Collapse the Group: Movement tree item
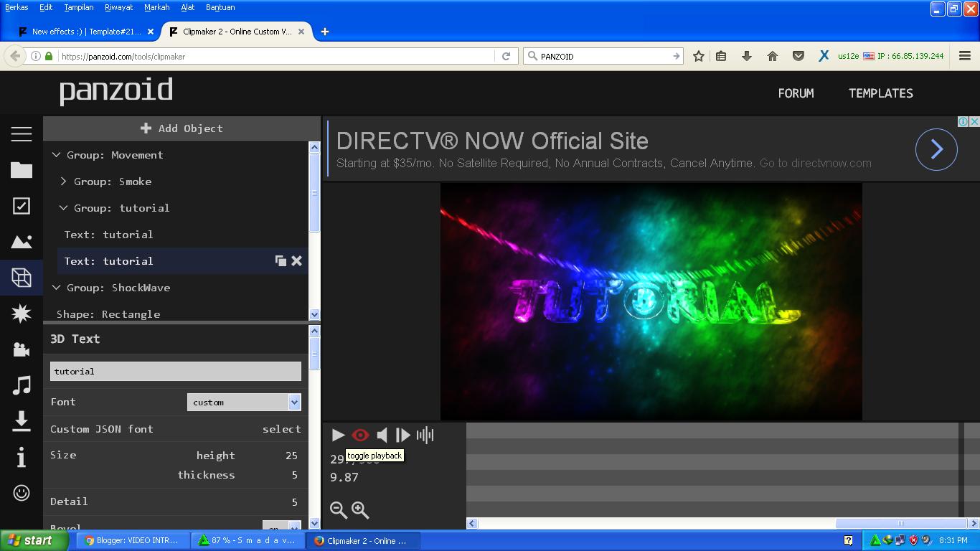Viewport: 980px width, 551px height. point(56,155)
